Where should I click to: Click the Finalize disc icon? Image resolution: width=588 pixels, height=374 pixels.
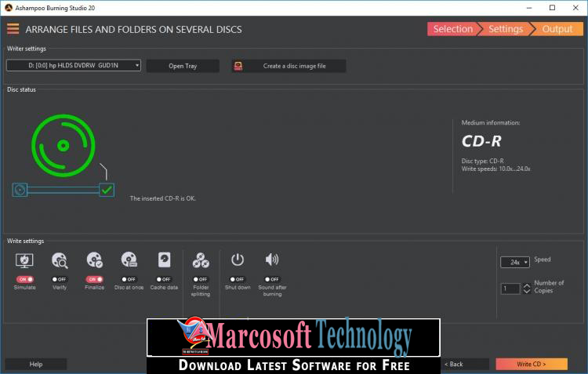(95, 260)
